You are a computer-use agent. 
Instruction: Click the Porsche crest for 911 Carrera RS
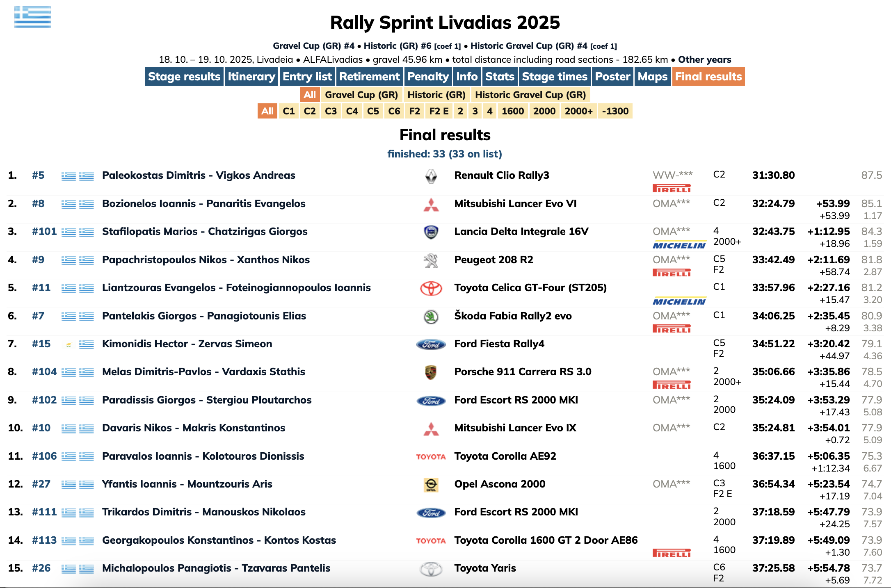pyautogui.click(x=431, y=372)
